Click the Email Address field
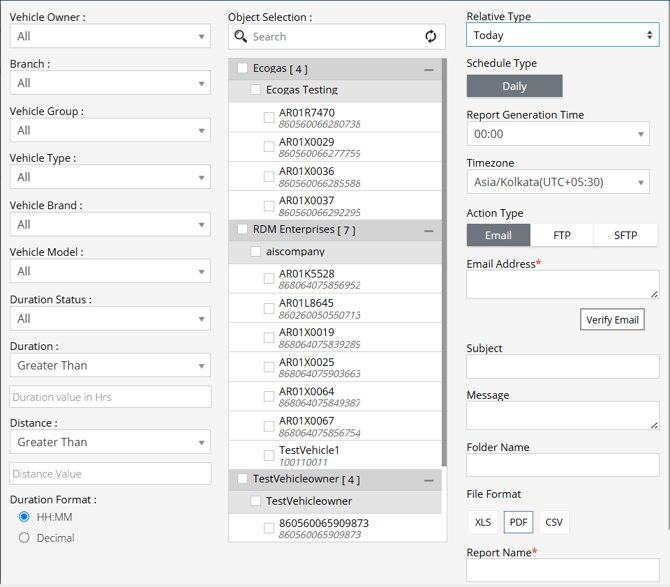 562,284
